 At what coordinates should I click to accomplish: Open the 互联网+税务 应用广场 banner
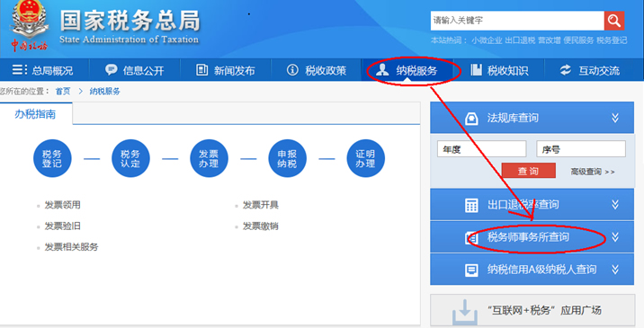(532, 310)
